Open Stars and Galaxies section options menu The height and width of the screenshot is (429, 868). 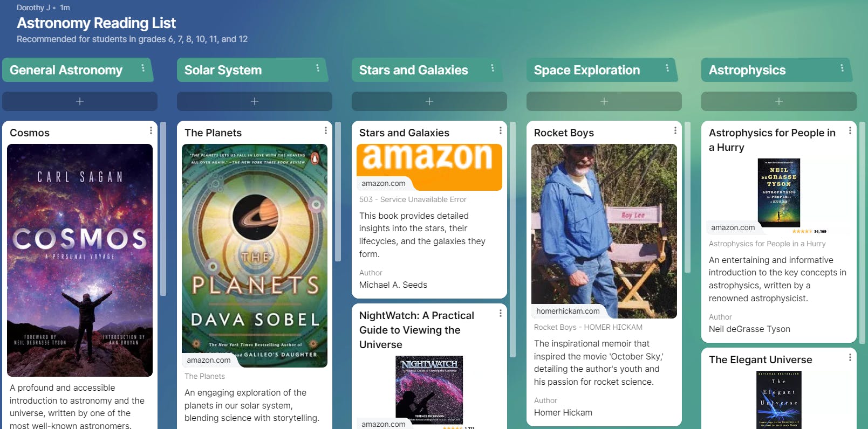tap(493, 68)
